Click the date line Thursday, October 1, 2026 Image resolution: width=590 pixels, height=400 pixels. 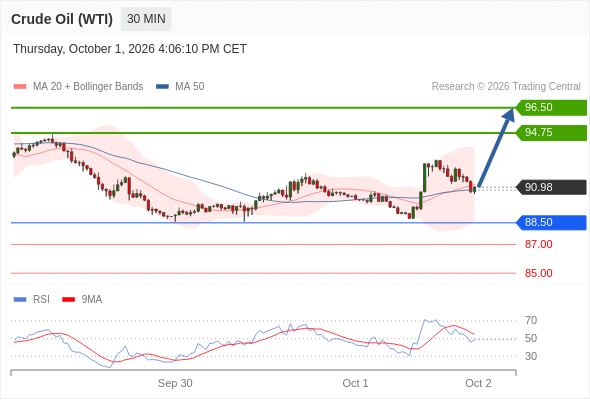pos(130,49)
